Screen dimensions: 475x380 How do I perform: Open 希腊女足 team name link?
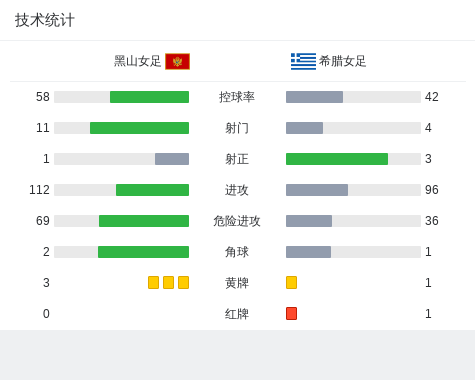pyautogui.click(x=342, y=61)
